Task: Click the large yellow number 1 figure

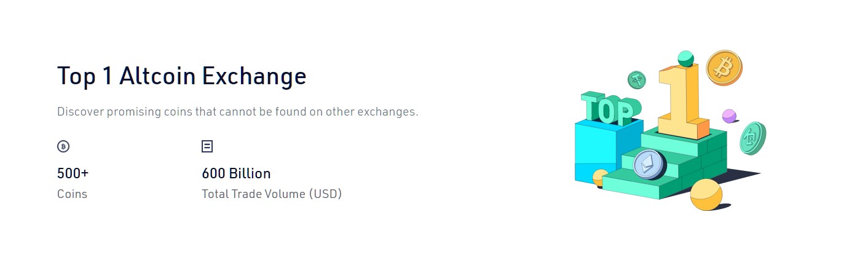Action: click(x=681, y=101)
